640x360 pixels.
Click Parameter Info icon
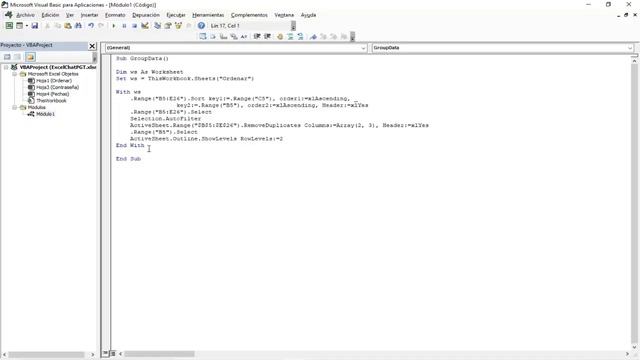(233, 36)
